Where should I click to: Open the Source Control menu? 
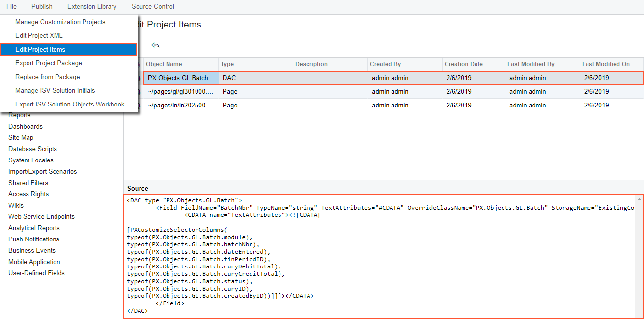[153, 7]
